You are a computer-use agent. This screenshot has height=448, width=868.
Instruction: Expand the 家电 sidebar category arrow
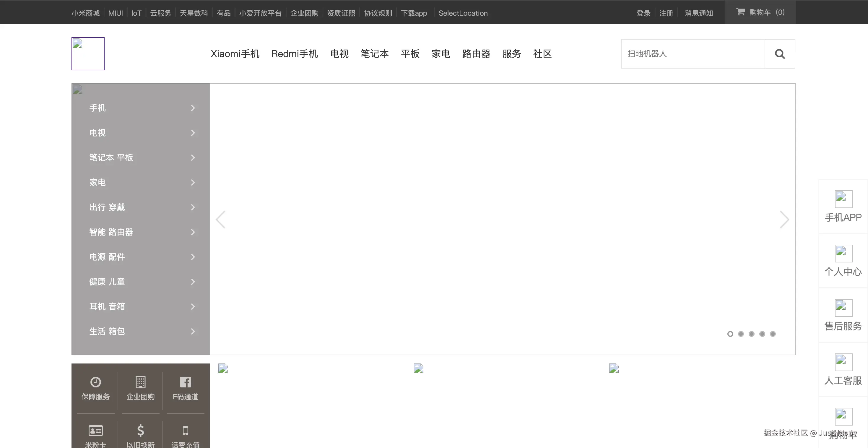pyautogui.click(x=193, y=182)
